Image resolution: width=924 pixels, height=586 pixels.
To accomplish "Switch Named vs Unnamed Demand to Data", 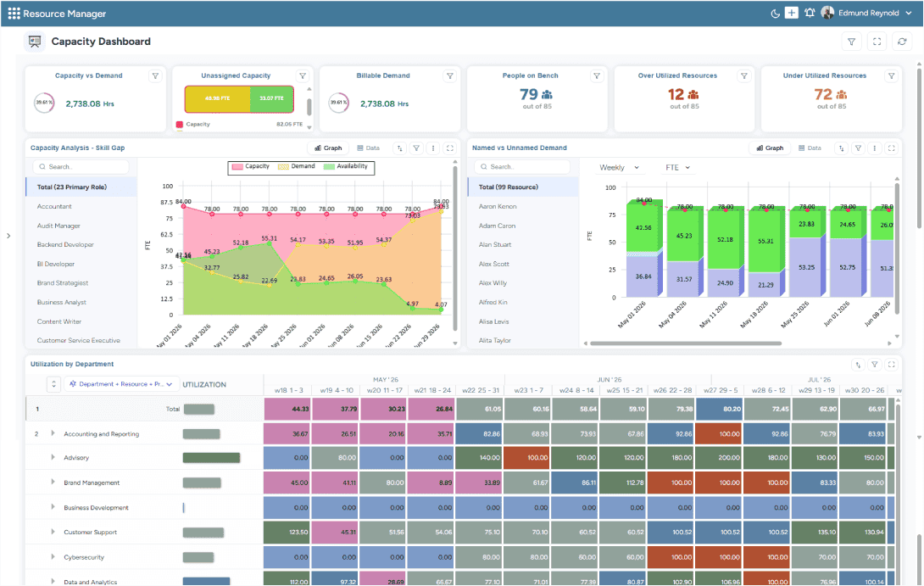I will click(810, 148).
